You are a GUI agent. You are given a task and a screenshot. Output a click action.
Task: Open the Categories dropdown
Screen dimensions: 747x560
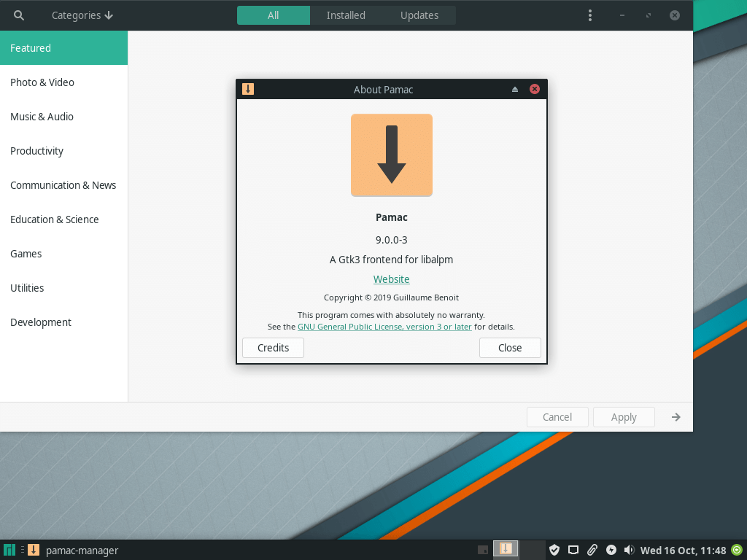pyautogui.click(x=82, y=15)
